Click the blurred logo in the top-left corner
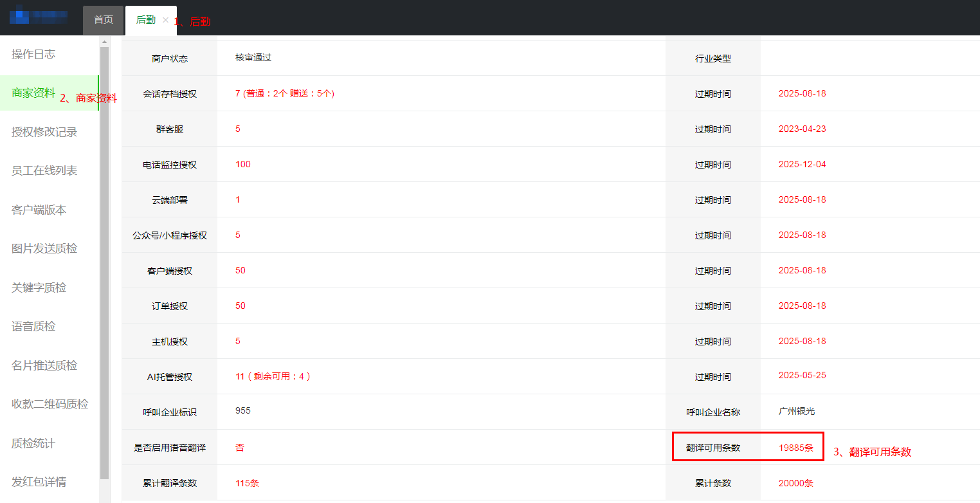The image size is (980, 503). pos(39,15)
